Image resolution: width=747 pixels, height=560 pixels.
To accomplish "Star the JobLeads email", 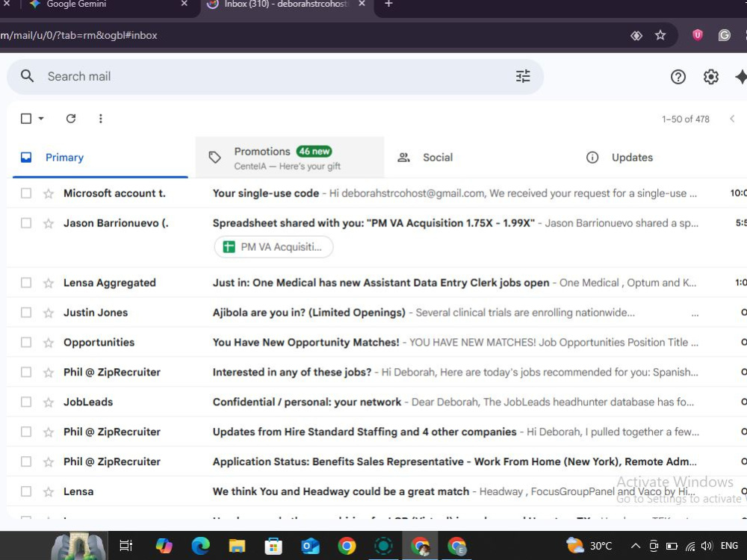I will click(x=49, y=402).
